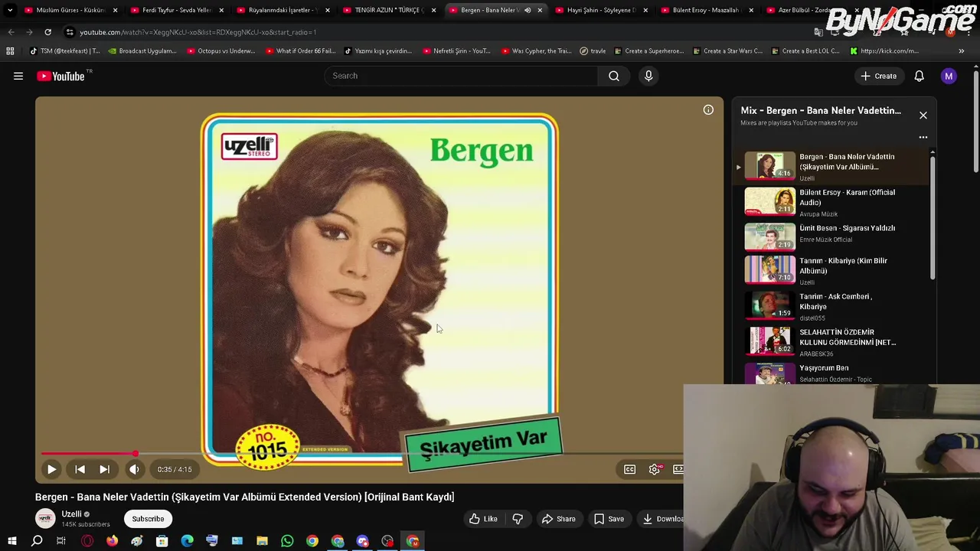The width and height of the screenshot is (980, 551).
Task: Close the Bergen tab
Action: pyautogui.click(x=540, y=10)
